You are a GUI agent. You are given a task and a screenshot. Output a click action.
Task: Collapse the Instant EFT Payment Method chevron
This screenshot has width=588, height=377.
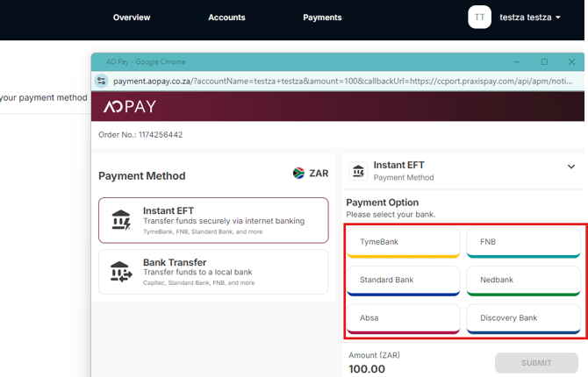point(570,167)
